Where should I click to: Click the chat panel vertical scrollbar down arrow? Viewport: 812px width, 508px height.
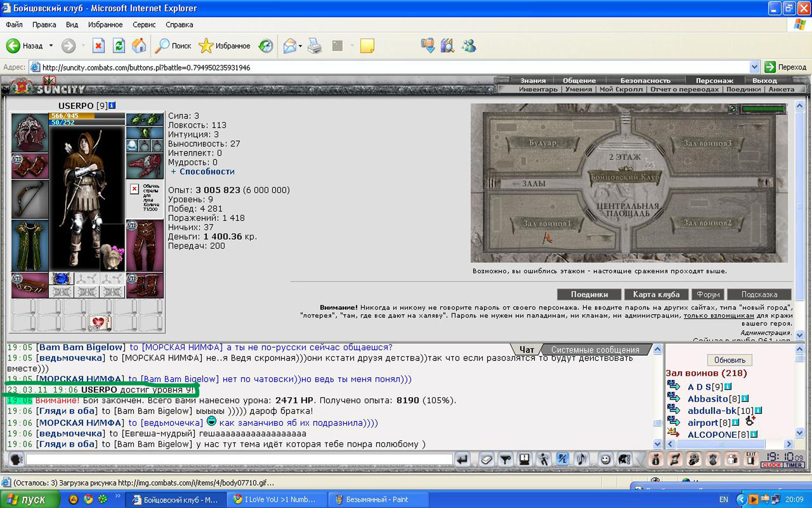657,444
